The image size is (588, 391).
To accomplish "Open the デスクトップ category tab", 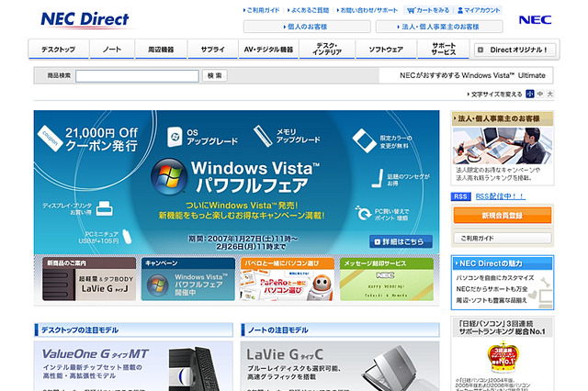I will coord(59,49).
